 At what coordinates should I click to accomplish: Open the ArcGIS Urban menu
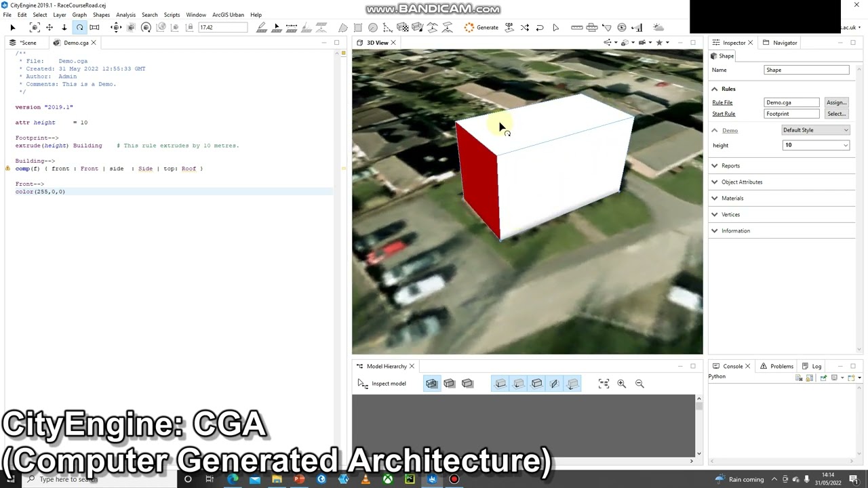click(x=228, y=14)
